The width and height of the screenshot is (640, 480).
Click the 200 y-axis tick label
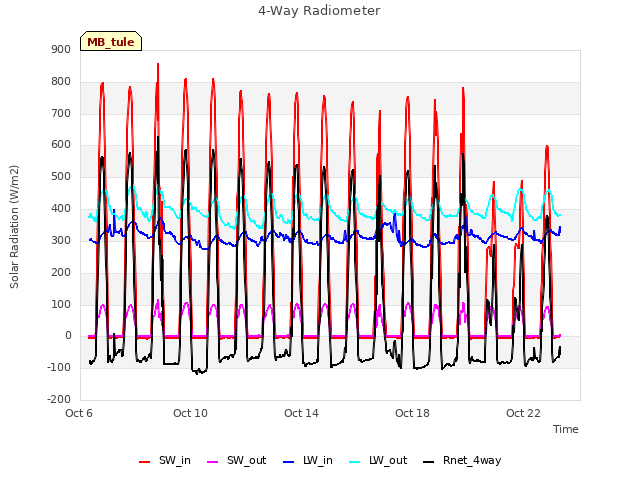(x=61, y=272)
